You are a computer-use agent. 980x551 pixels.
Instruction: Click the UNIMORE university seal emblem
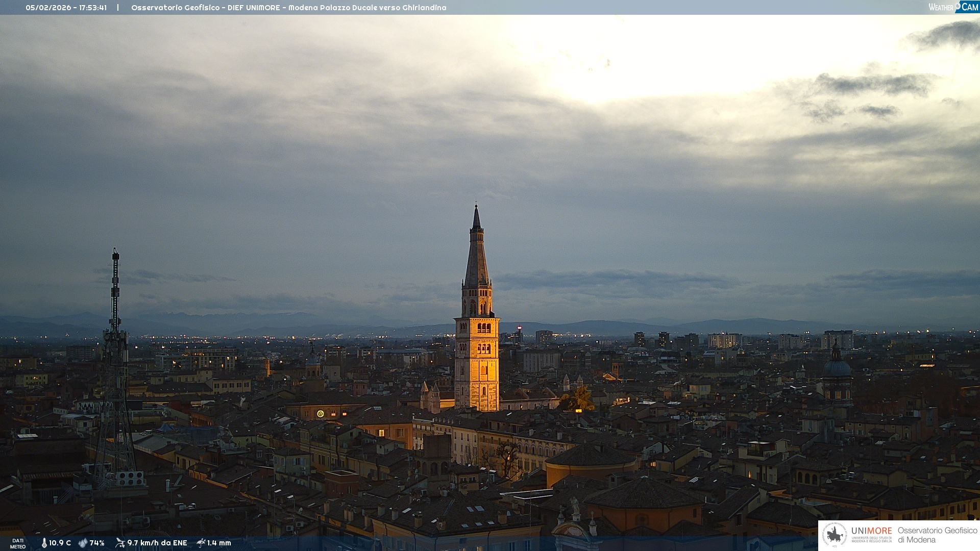[835, 535]
